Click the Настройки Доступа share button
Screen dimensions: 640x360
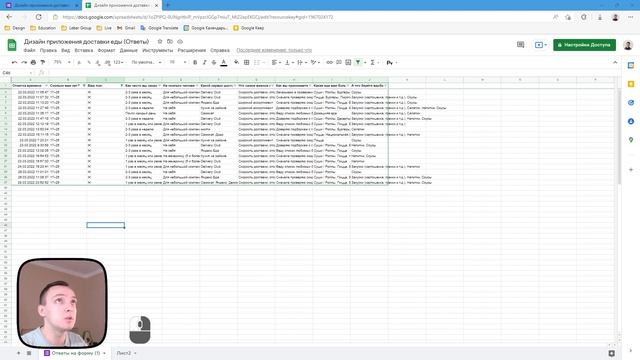pos(584,45)
